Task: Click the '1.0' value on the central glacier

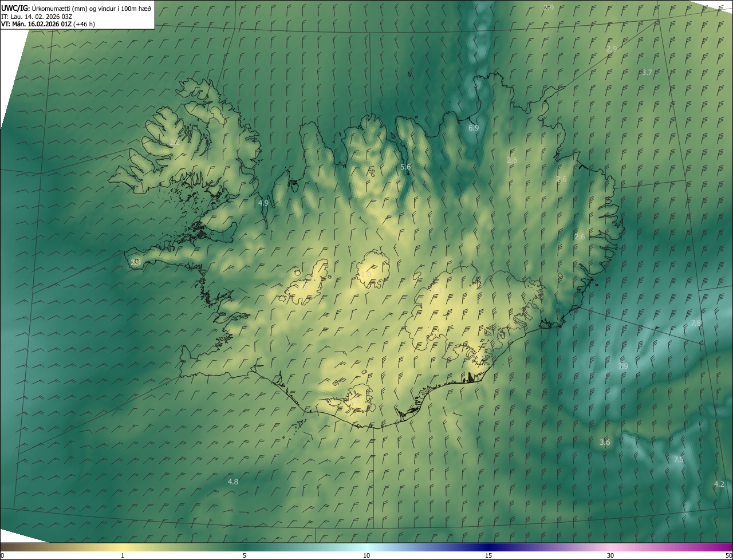Action: 366,275
